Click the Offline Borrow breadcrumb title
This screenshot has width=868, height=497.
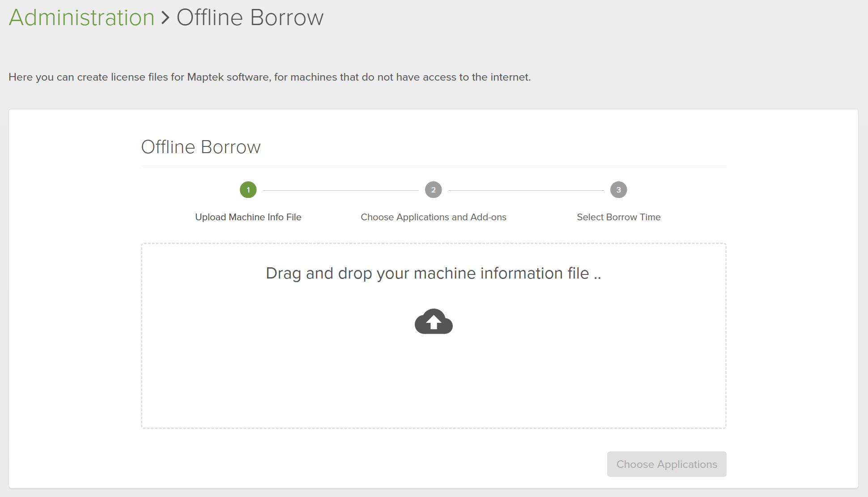pos(250,17)
